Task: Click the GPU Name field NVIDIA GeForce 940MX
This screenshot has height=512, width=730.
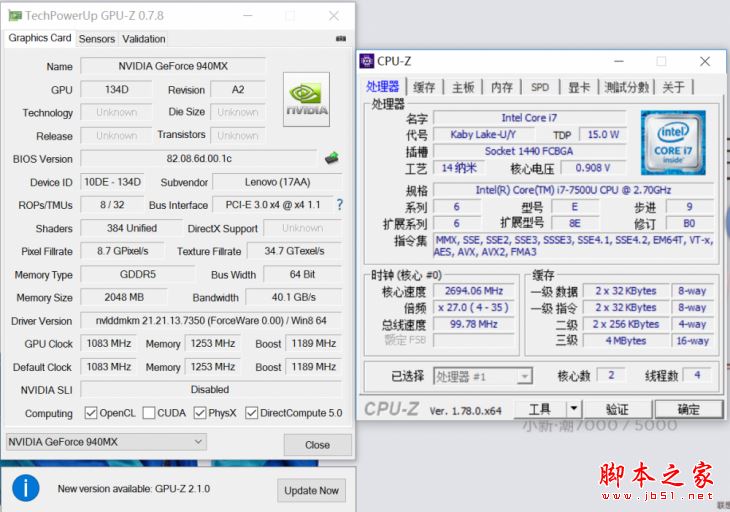Action: coord(173,66)
